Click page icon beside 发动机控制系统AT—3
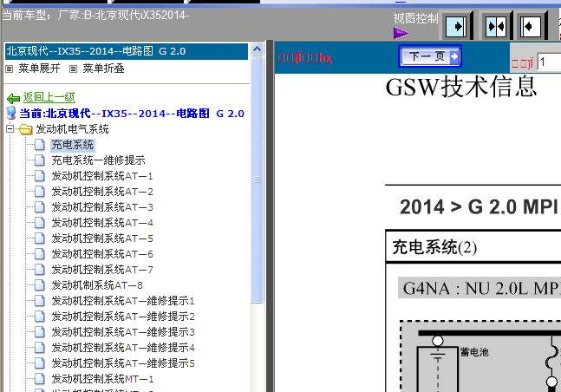561x392 pixels. coord(39,207)
